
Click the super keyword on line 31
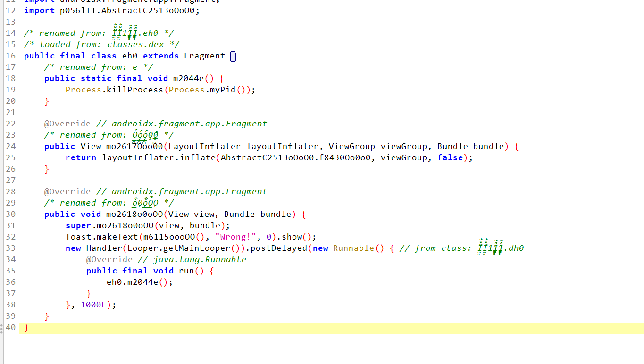(x=78, y=225)
